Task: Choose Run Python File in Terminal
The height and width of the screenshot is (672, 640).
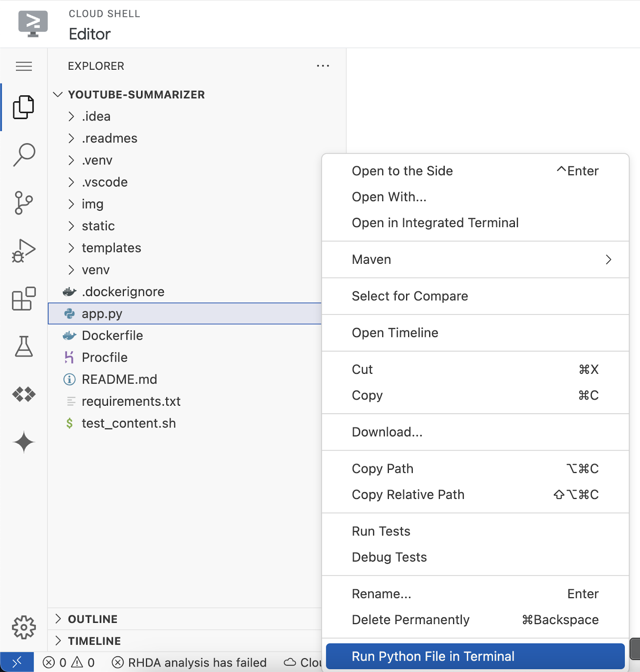Action: click(x=433, y=656)
